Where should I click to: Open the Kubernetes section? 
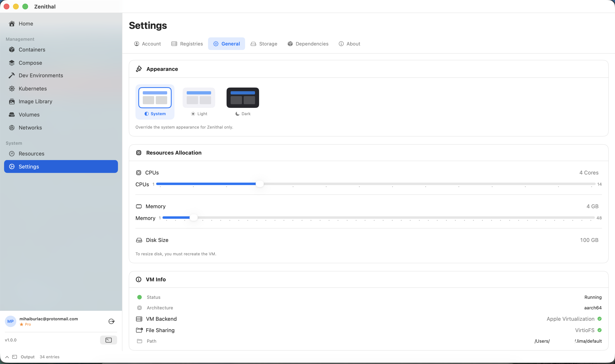click(x=33, y=89)
